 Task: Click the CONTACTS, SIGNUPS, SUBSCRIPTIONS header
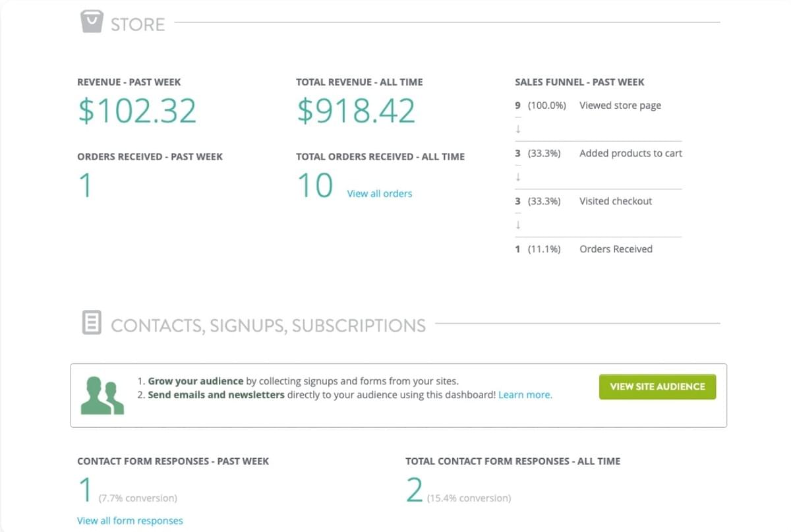coord(269,324)
